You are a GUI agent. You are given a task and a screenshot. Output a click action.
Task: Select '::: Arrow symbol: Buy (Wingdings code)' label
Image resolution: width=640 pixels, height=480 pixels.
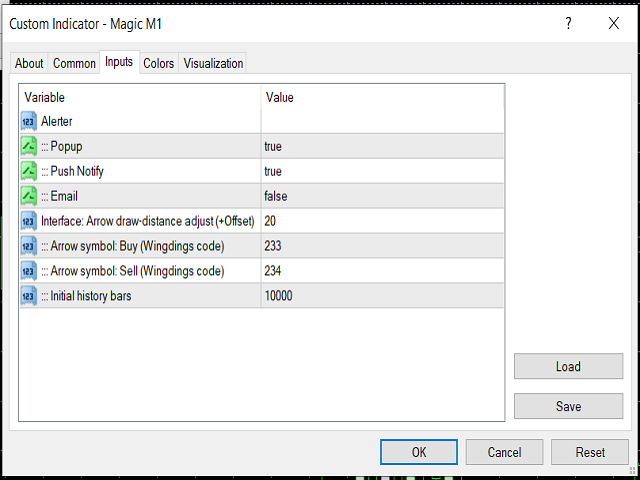coord(133,246)
